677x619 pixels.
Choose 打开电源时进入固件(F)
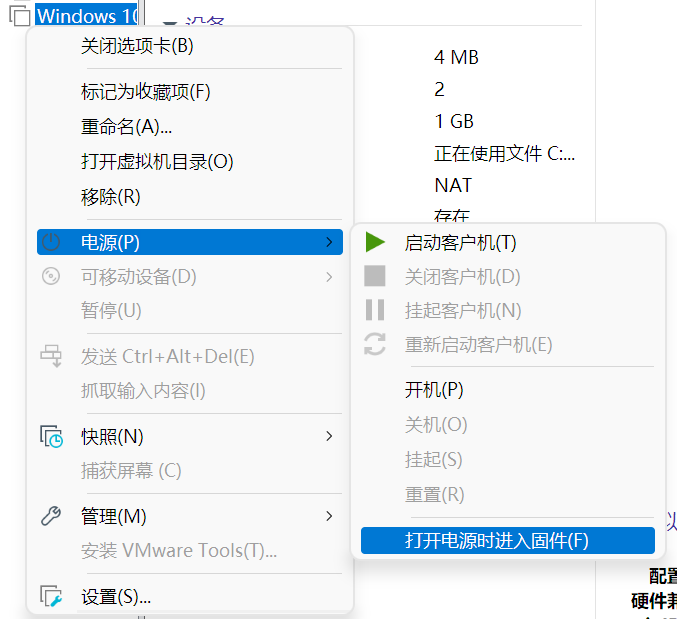click(x=508, y=540)
